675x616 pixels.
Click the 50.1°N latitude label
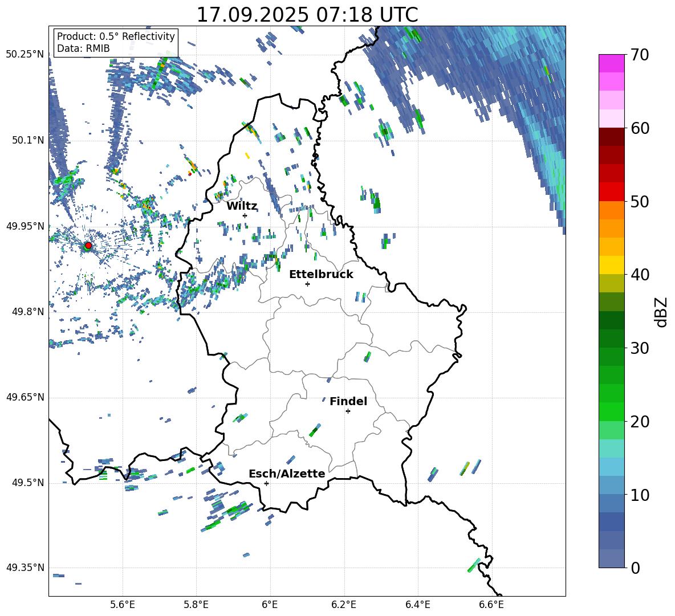tap(28, 140)
